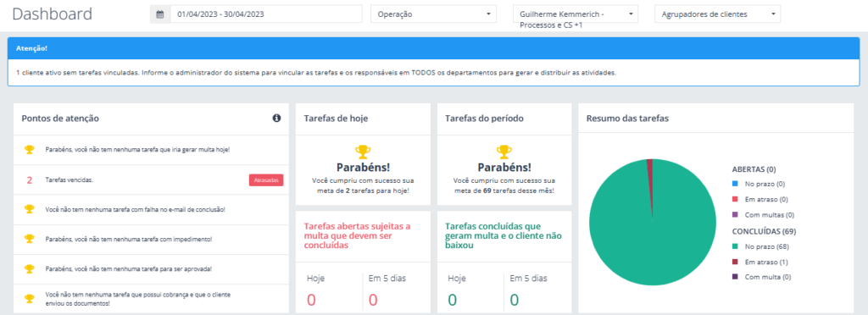Click the date range field 01/04/2023 - 30/04/2023
Image resolution: width=868 pixels, height=315 pixels.
click(x=265, y=14)
